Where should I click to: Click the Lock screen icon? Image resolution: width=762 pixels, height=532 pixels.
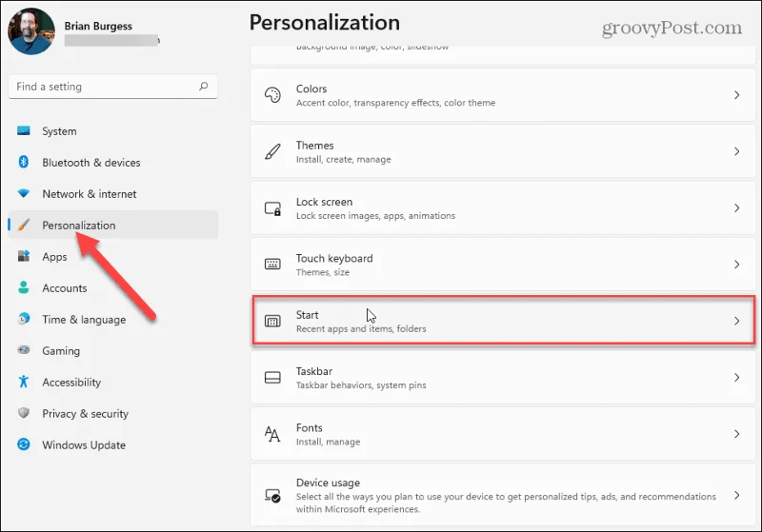click(272, 208)
